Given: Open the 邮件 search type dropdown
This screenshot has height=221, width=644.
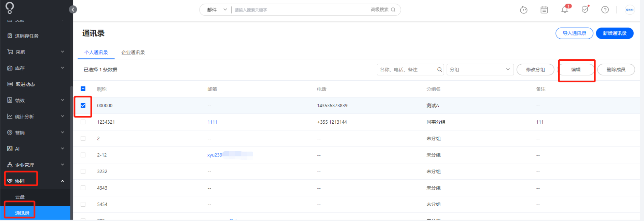Looking at the screenshot, I should [217, 10].
